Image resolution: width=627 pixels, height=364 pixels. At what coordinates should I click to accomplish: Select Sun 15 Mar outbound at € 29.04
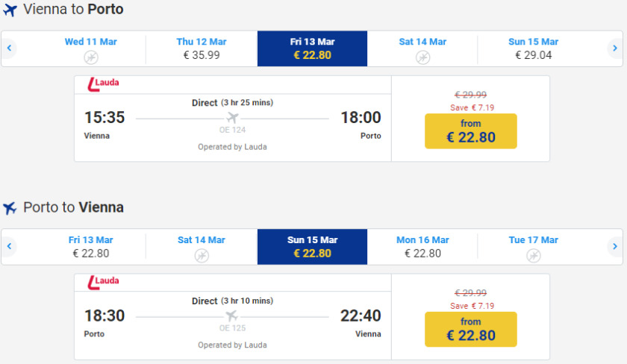pyautogui.click(x=533, y=48)
